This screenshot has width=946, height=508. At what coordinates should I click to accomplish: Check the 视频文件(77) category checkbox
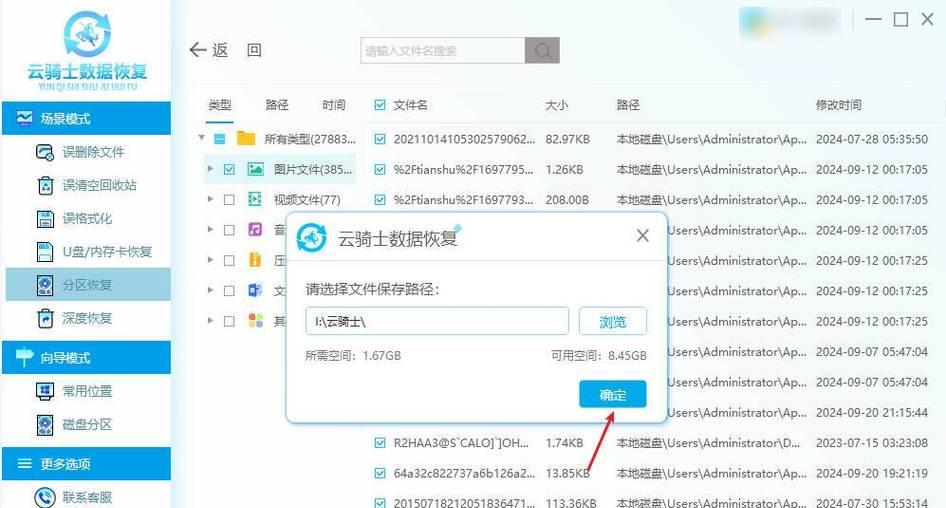coord(229,200)
